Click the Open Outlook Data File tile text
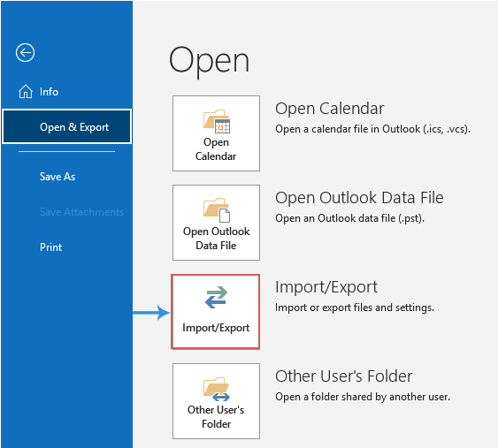The width and height of the screenshot is (498, 448). click(217, 239)
